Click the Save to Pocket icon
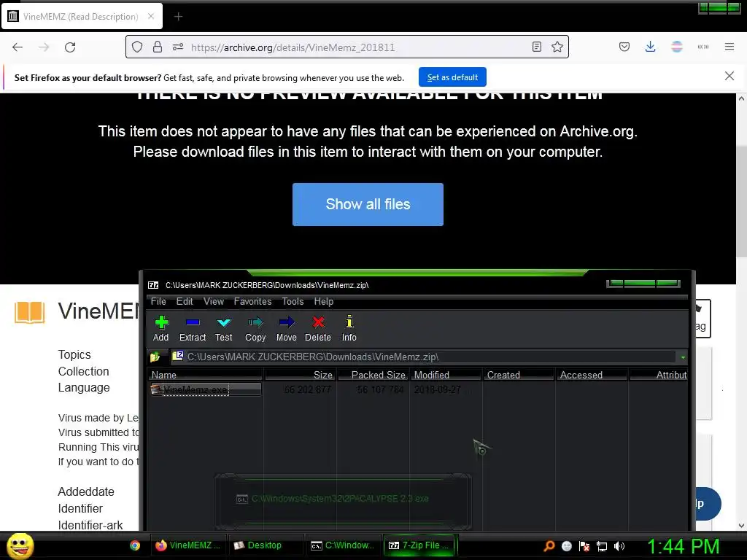This screenshot has height=560, width=747. (x=624, y=47)
